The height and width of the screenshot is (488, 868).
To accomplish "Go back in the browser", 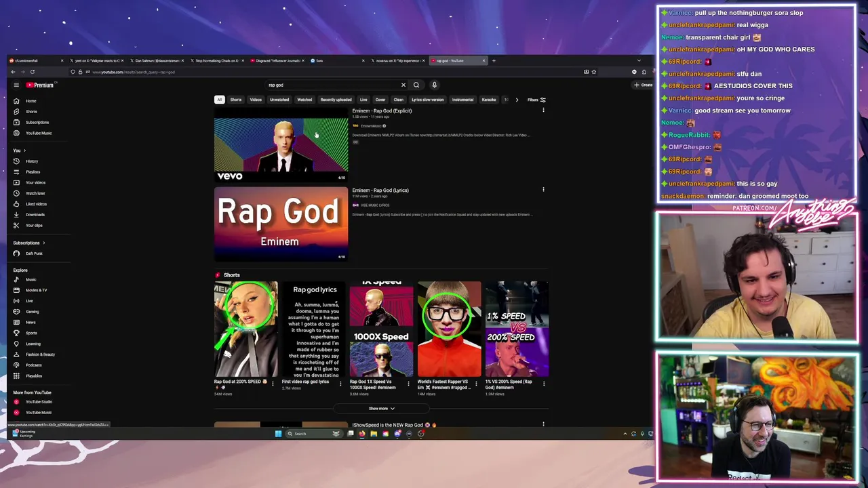I will click(x=13, y=72).
